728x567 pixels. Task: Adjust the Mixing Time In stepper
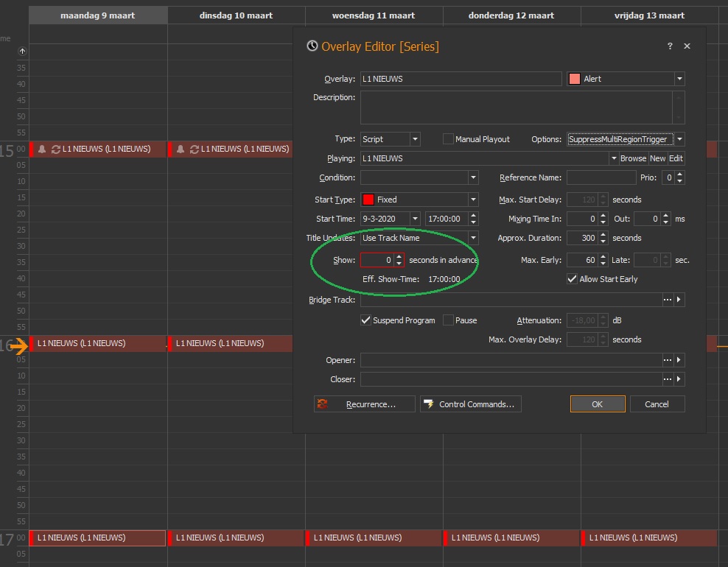click(603, 219)
